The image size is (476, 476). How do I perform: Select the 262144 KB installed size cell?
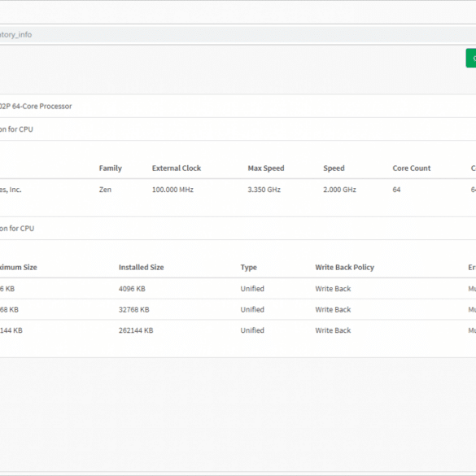coord(136,330)
